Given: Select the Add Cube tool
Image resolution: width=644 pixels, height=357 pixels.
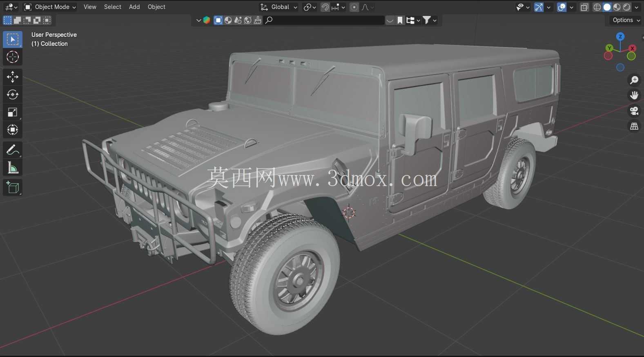Looking at the screenshot, I should click(13, 187).
